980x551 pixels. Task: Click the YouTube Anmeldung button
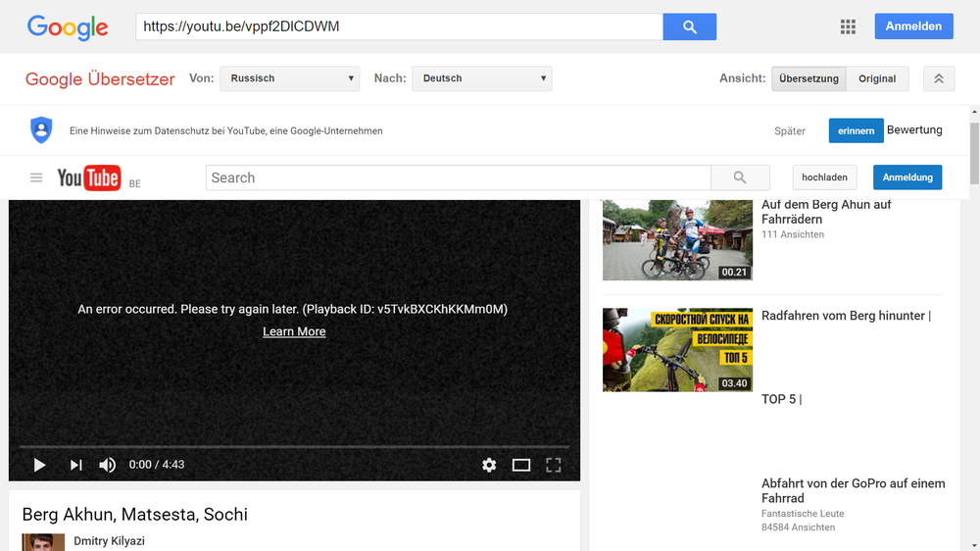907,177
